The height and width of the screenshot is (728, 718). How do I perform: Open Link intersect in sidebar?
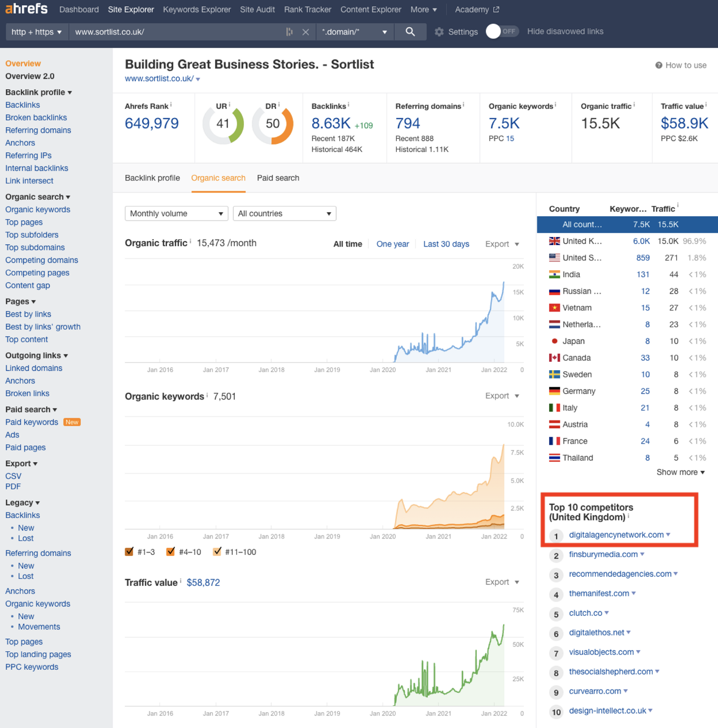click(x=29, y=181)
